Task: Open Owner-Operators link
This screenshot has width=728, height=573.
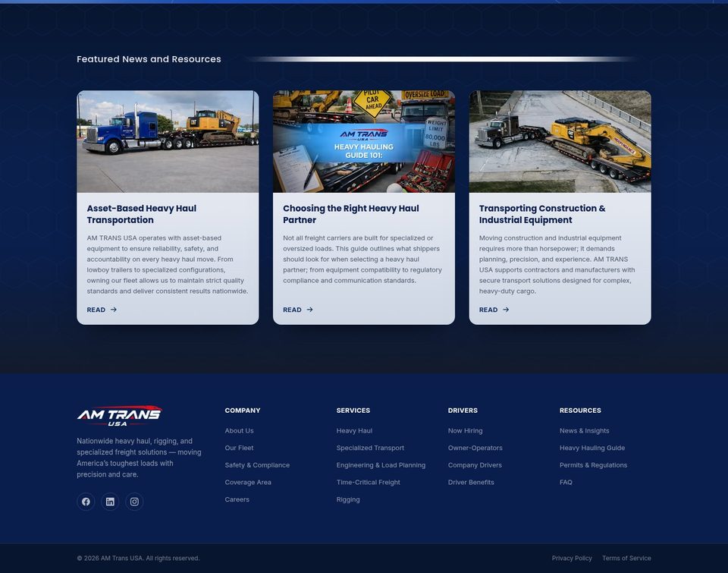Action: pos(475,448)
